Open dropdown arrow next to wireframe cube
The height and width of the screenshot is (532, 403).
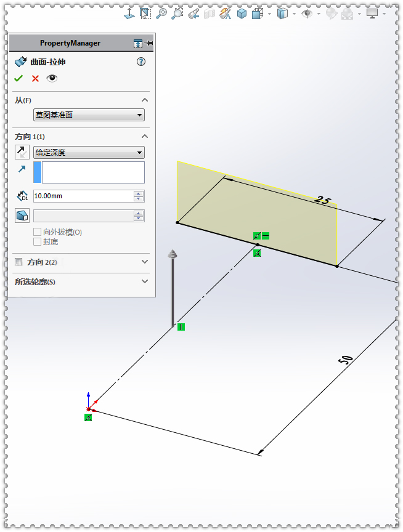click(x=269, y=14)
